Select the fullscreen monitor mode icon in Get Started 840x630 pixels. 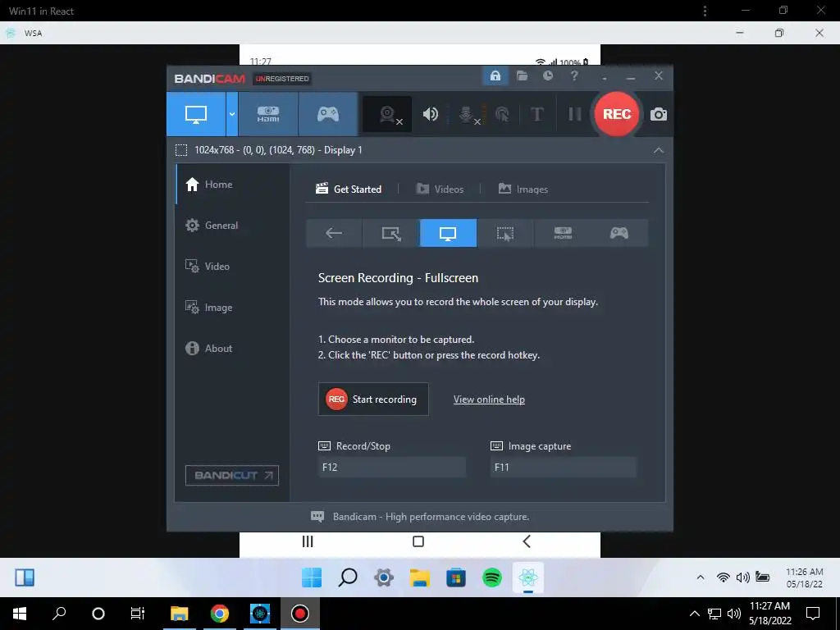(448, 233)
